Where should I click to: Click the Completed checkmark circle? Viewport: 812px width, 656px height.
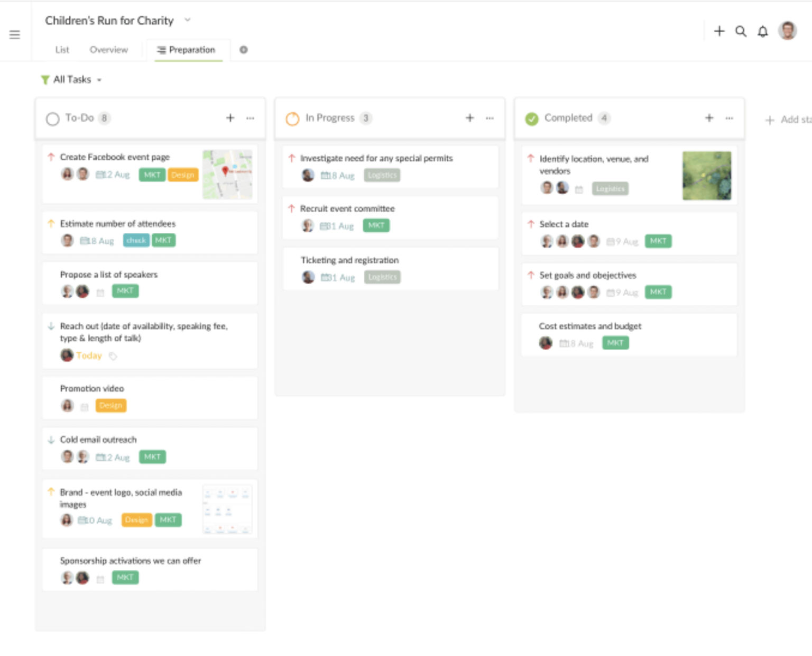[x=531, y=118]
